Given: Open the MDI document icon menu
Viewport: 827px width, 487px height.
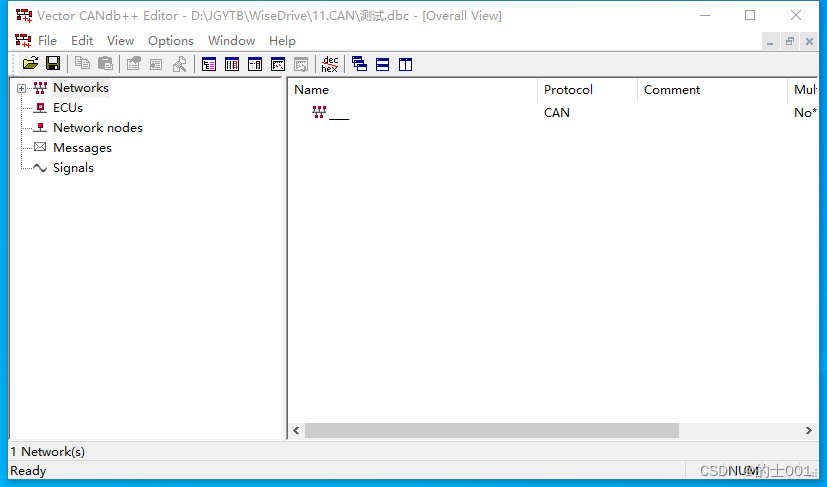Looking at the screenshot, I should click(23, 41).
